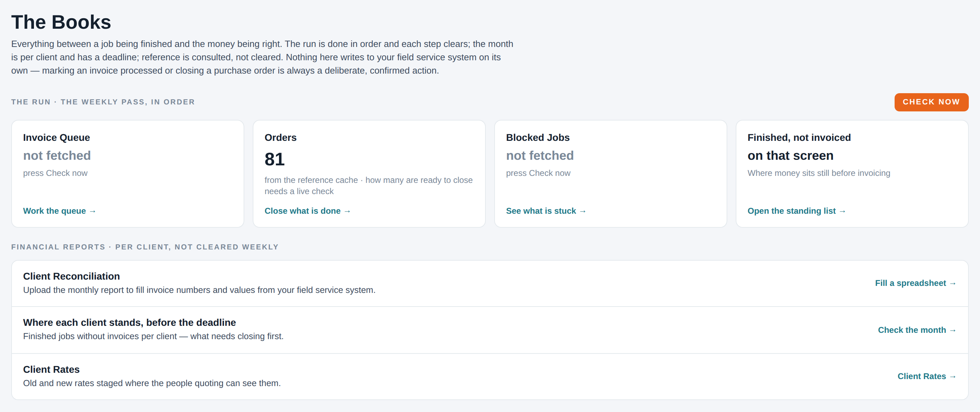Click Fill a spreadsheet link

click(x=915, y=283)
